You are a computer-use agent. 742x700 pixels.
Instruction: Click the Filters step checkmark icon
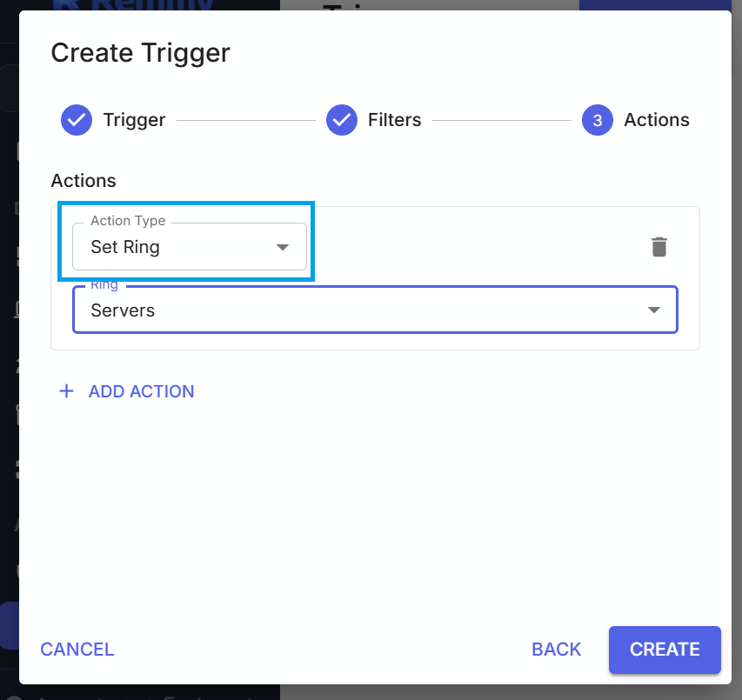pyautogui.click(x=342, y=121)
